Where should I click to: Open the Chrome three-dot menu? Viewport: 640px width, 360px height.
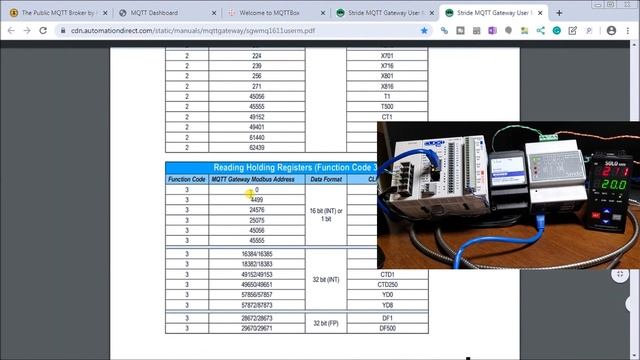(x=628, y=31)
